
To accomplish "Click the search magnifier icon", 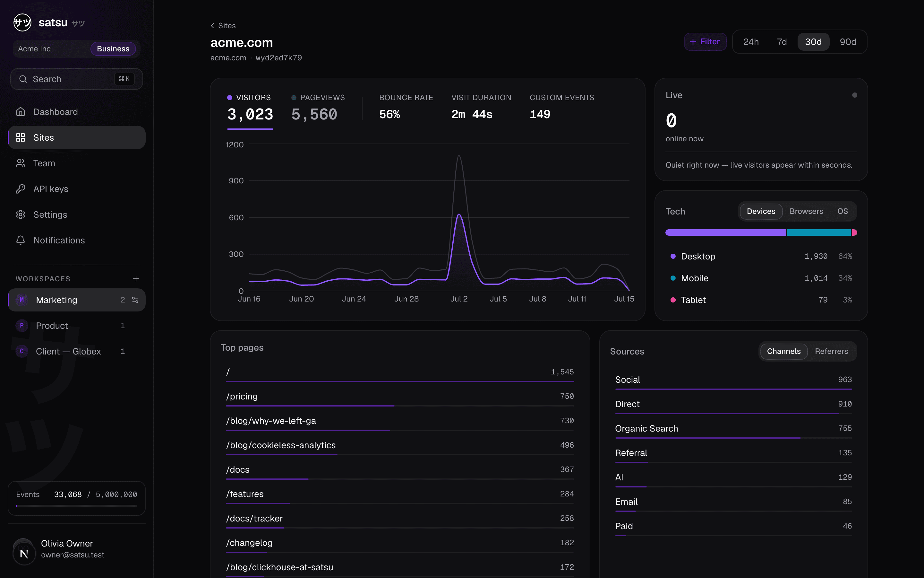I will 23,79.
